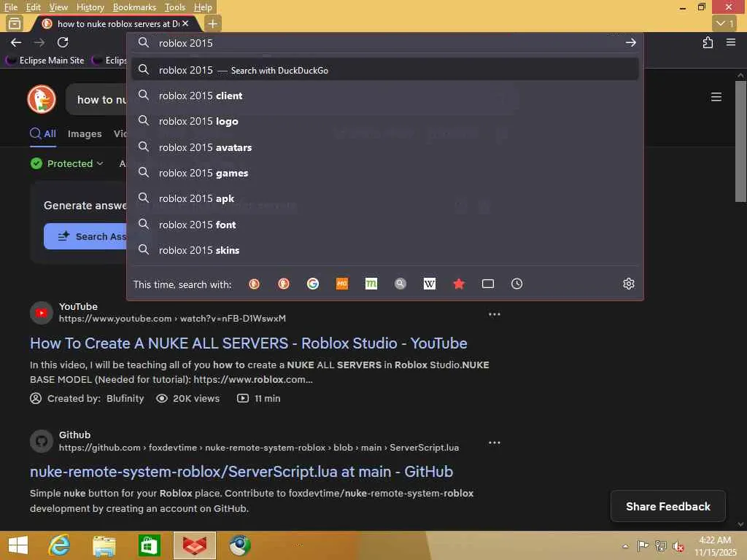Image resolution: width=747 pixels, height=560 pixels.
Task: Open more options for the YouTube result
Action: (x=495, y=314)
